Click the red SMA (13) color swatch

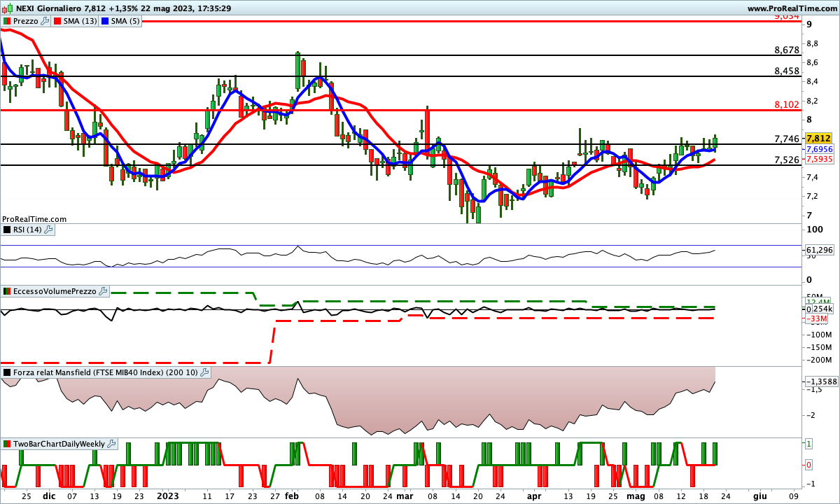(x=58, y=21)
